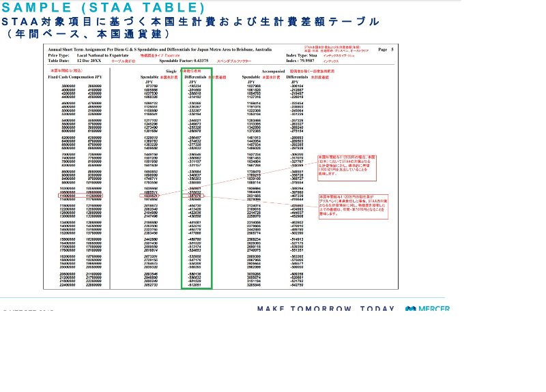Screen dimensions: 546x392
Task: Click the 'Spendable' header under Accompanied
Action: [x=251, y=77]
